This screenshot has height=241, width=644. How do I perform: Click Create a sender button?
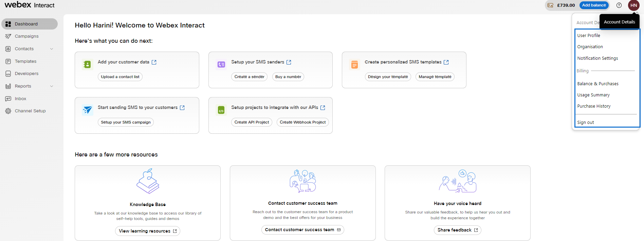(x=249, y=77)
